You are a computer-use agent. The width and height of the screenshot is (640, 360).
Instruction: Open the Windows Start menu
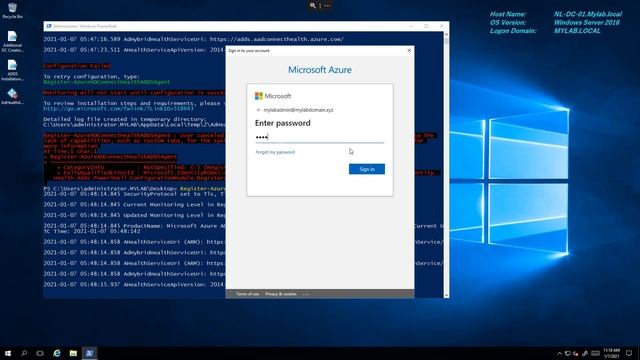tap(8, 353)
